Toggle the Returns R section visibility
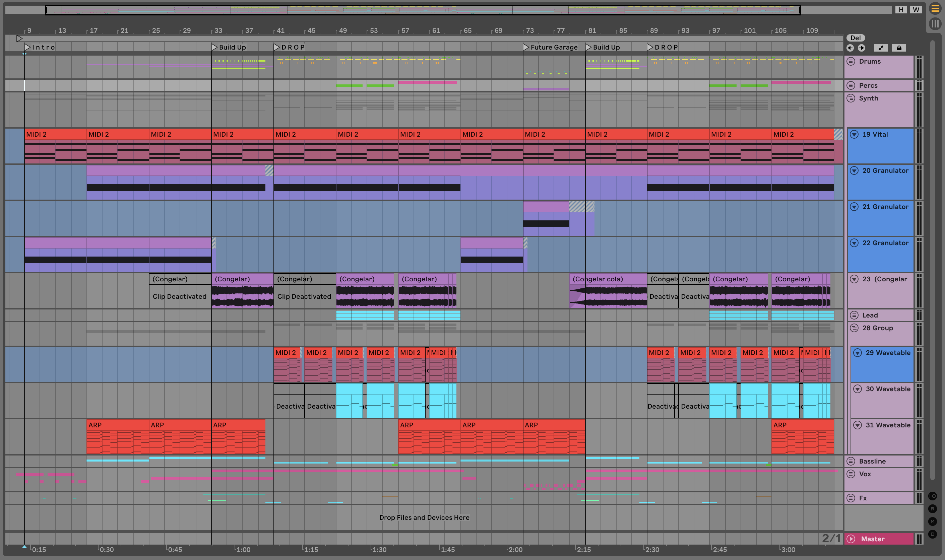The height and width of the screenshot is (560, 945). 932,509
